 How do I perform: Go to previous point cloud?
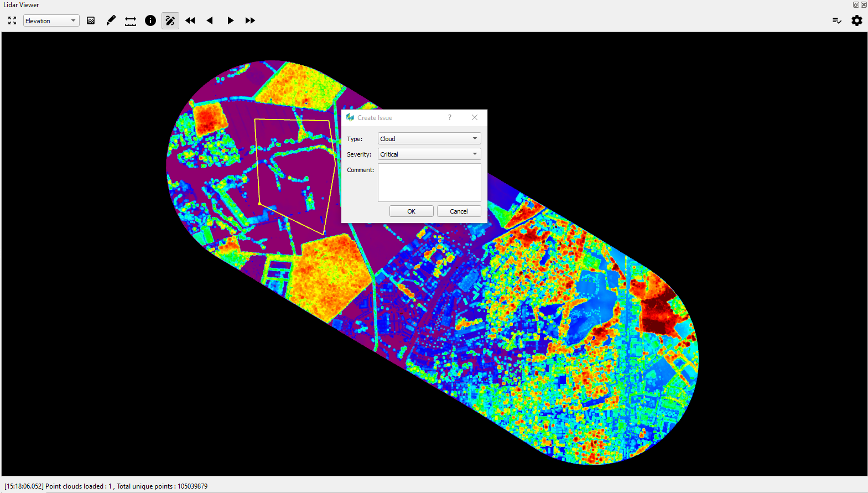pos(210,20)
